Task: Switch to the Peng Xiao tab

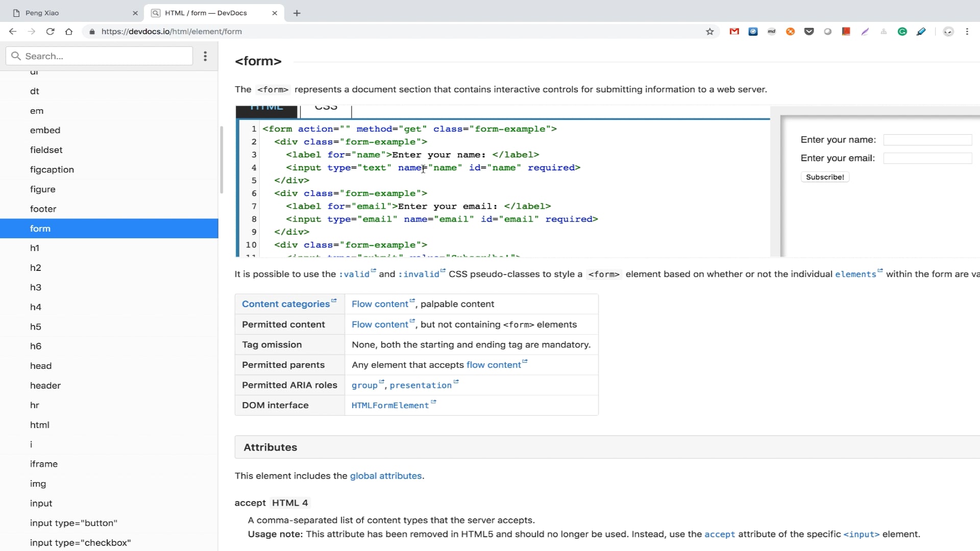Action: [71, 13]
